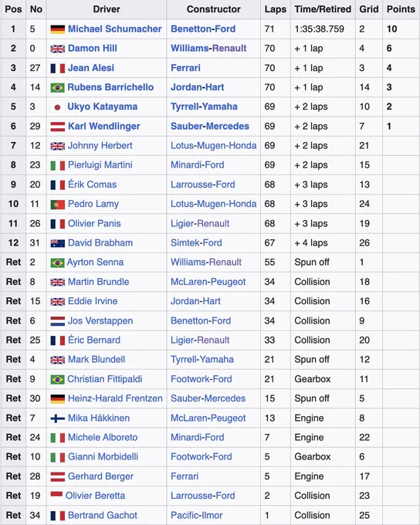Open Ukyo Katayama driver link

click(103, 107)
